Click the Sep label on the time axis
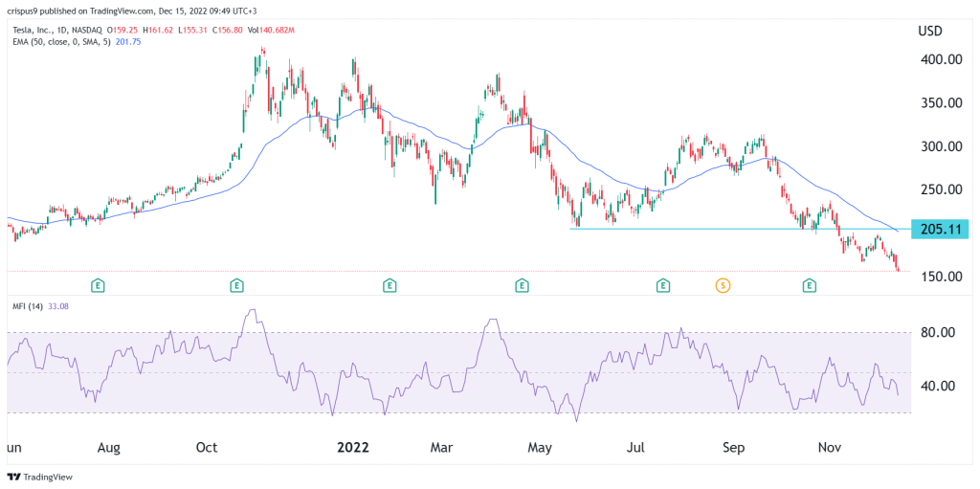Screen dimensions: 980x489 (x=734, y=448)
